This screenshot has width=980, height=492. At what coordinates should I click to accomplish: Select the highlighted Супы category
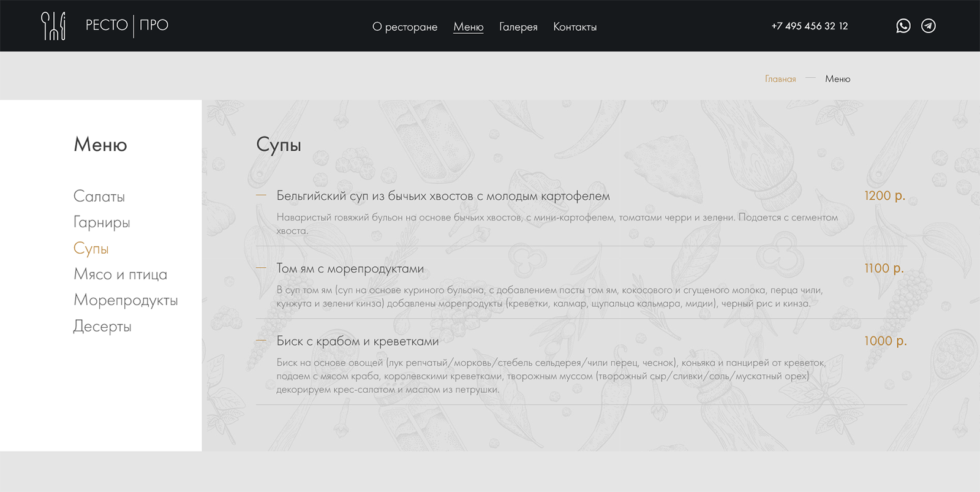(91, 248)
